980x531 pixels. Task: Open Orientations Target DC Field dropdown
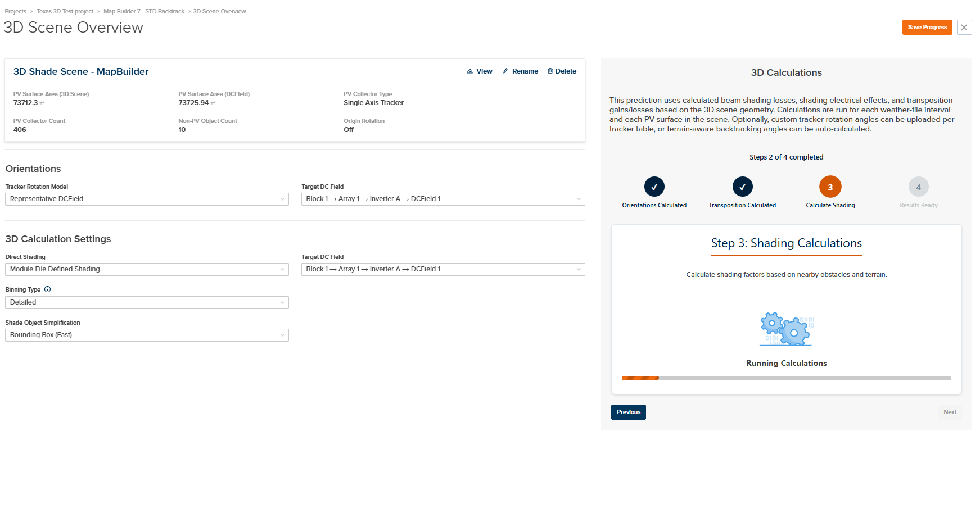(443, 199)
